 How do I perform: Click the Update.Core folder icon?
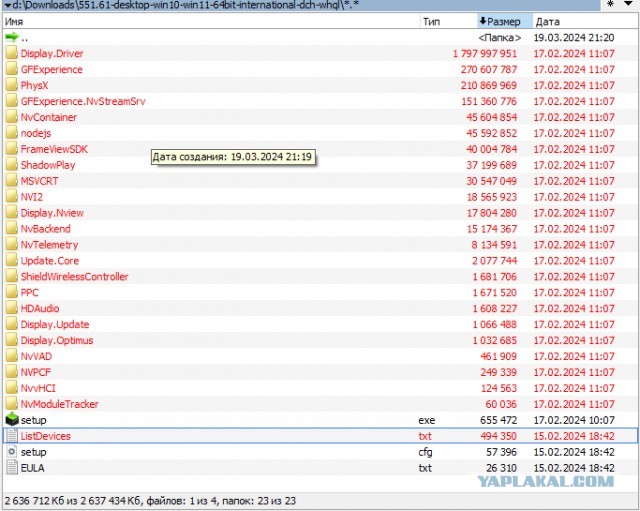12,260
